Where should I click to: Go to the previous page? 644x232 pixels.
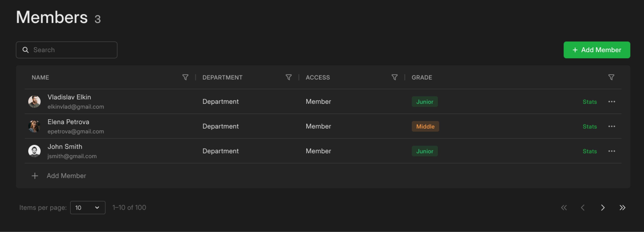click(x=583, y=207)
